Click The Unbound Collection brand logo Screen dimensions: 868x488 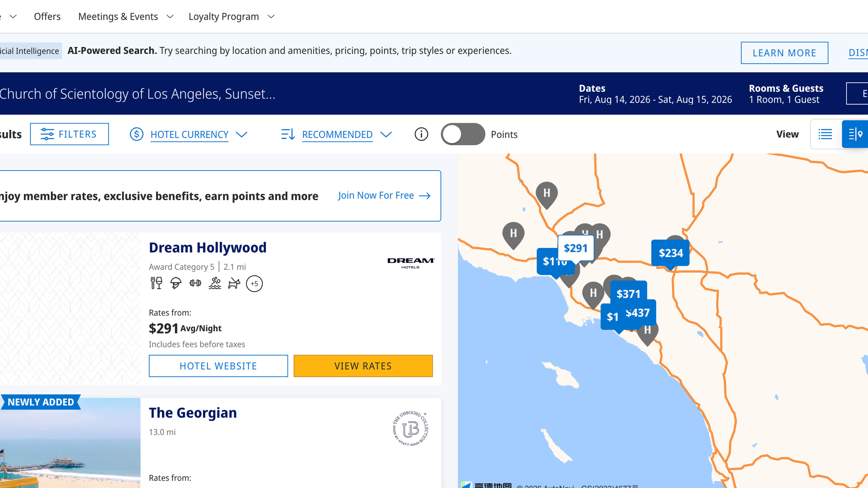(410, 428)
